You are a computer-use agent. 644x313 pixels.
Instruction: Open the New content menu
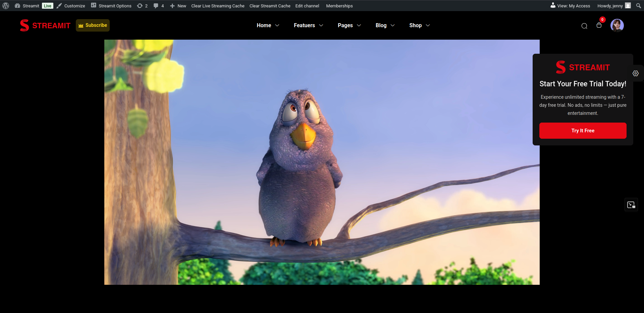pyautogui.click(x=178, y=6)
